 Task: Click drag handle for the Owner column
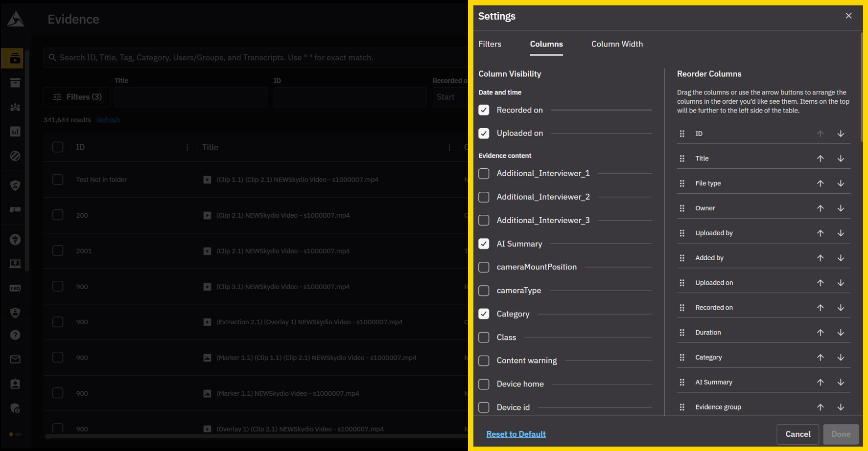tap(682, 208)
